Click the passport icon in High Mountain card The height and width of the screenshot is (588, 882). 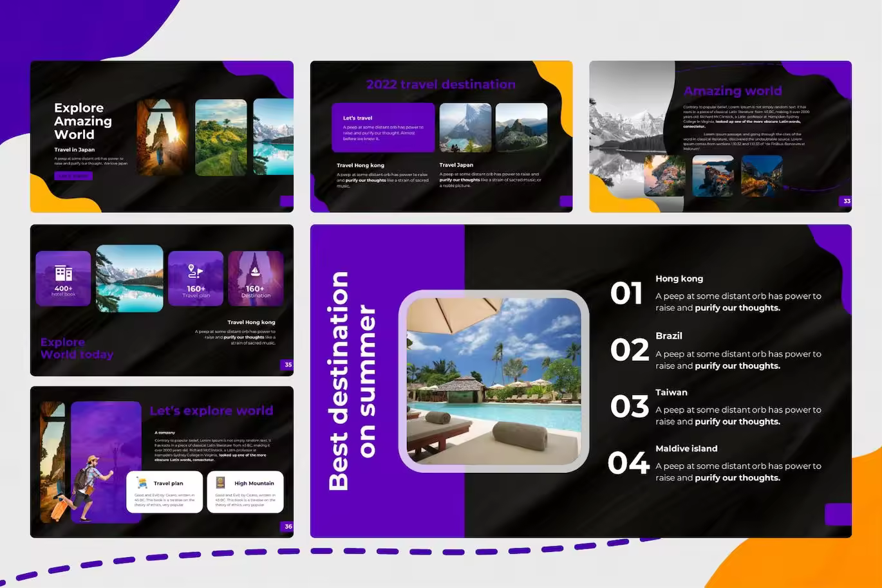click(220, 482)
